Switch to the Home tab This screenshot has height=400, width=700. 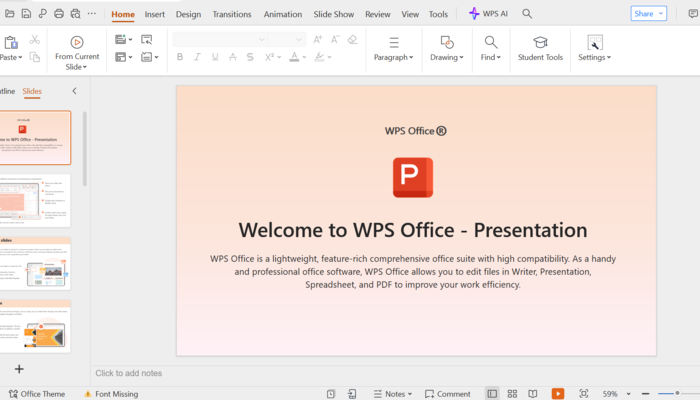coord(123,14)
